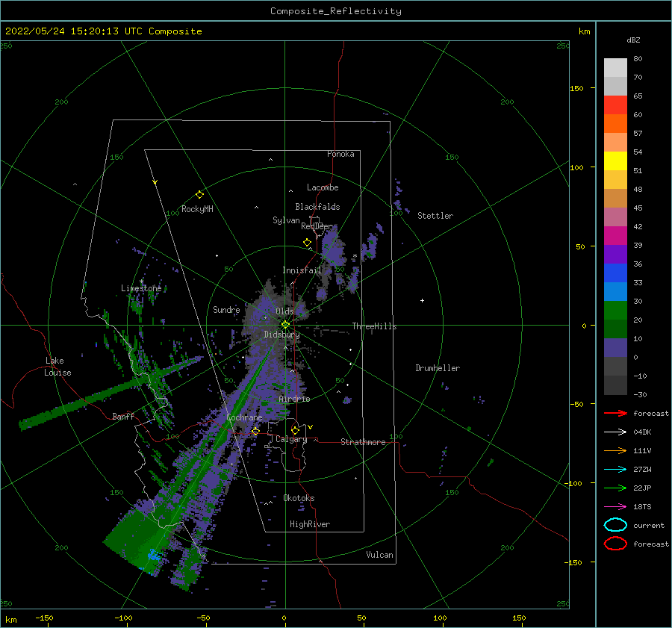Click the Innisfail label

(x=302, y=270)
